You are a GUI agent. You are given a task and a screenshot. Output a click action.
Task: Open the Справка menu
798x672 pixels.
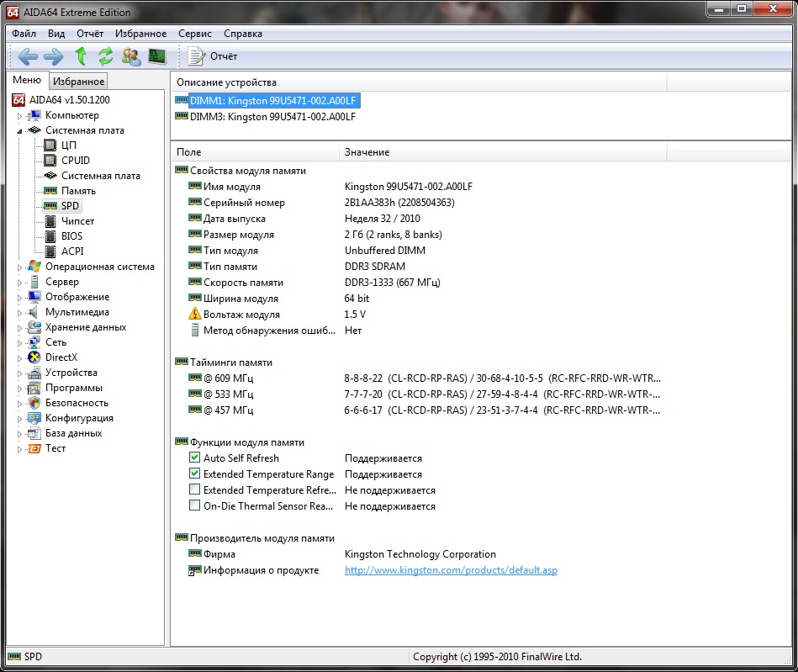pos(243,34)
